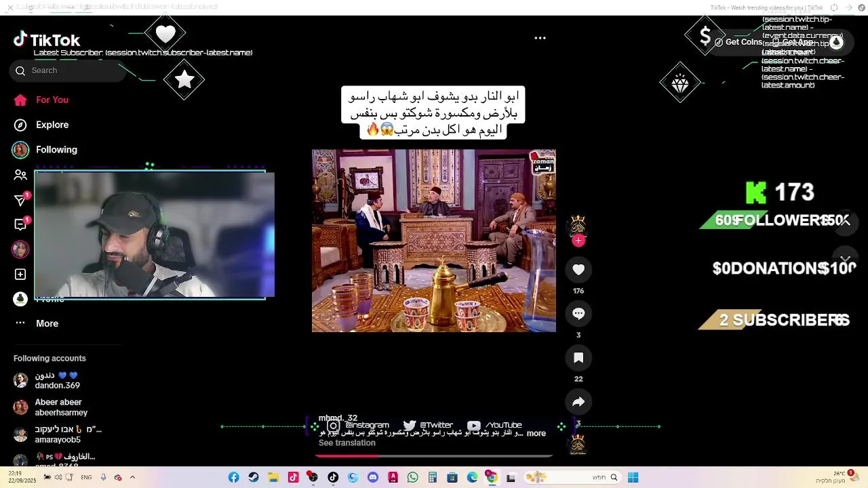Viewport: 868px width, 488px height.
Task: Open the spinning sound disc icon
Action: pyautogui.click(x=578, y=444)
